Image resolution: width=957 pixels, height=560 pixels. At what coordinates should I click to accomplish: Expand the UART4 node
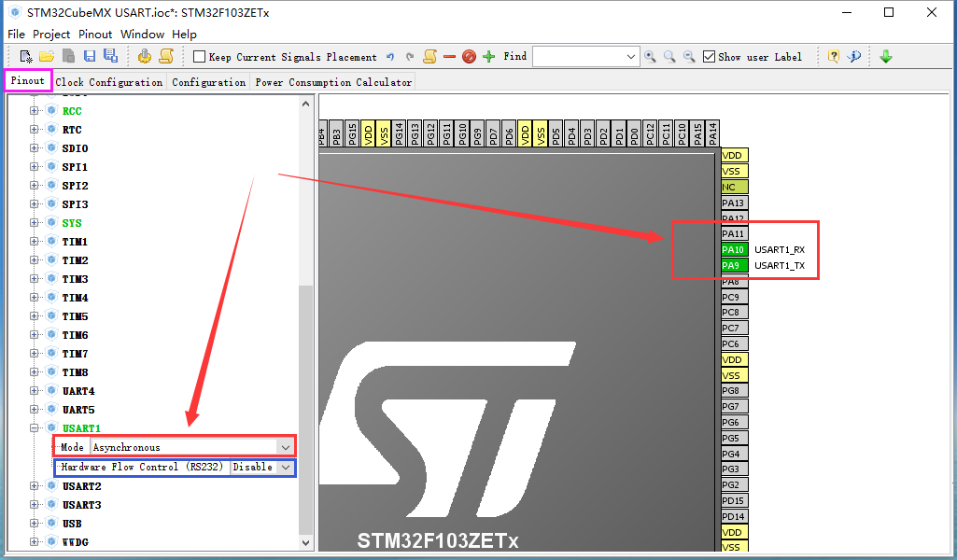tap(35, 390)
